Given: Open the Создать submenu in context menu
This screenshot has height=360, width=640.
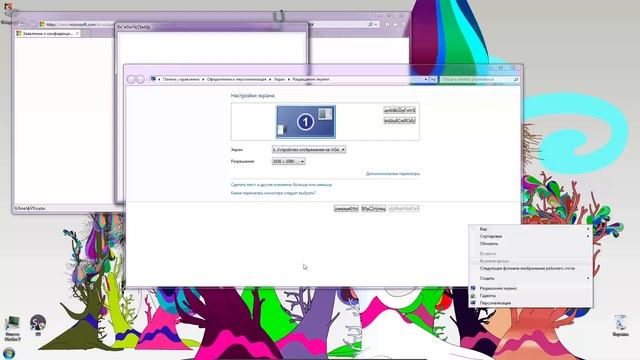Looking at the screenshot, I should [x=531, y=278].
